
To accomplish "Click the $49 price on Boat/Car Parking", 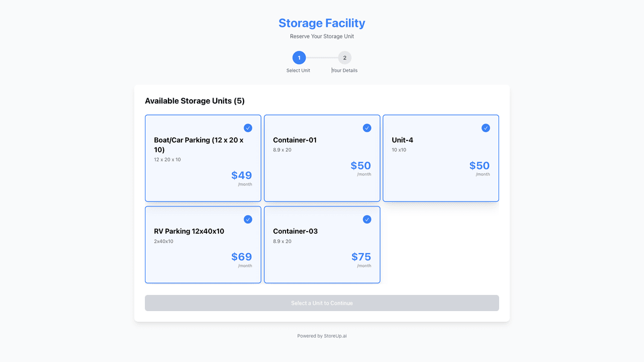I will 241,175.
